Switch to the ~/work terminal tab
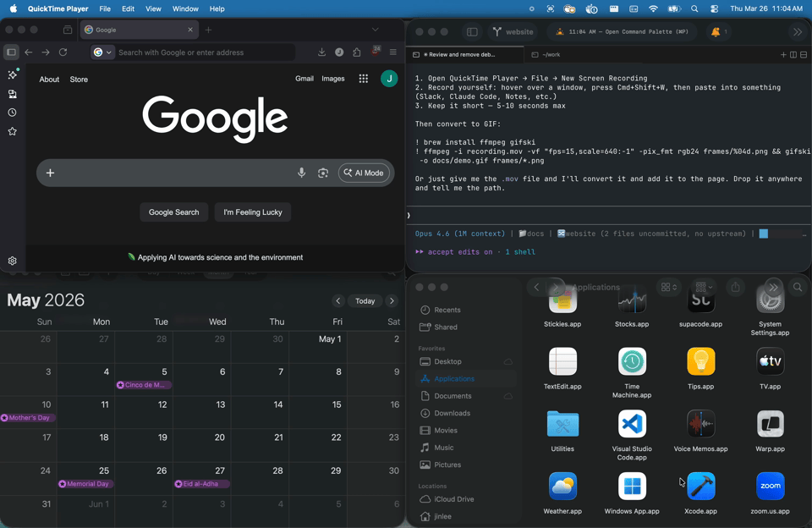The height and width of the screenshot is (528, 812). (x=546, y=54)
